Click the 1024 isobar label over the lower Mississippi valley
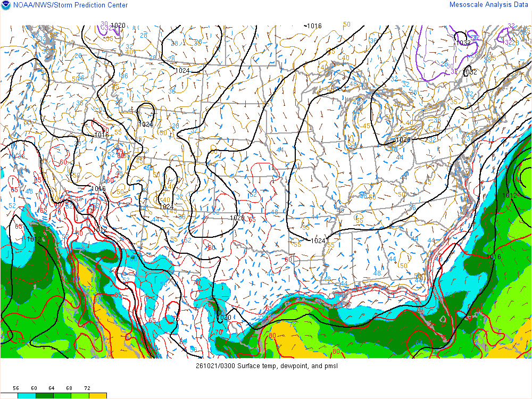532x399 pixels. (318, 240)
